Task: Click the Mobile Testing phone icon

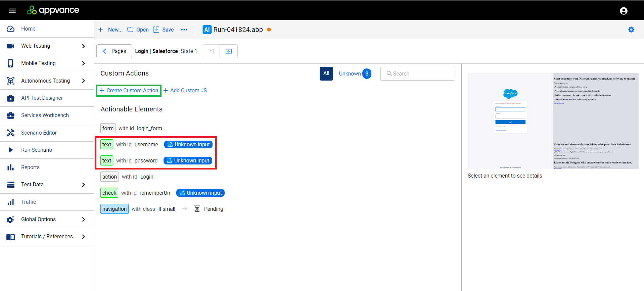Action: (11, 63)
